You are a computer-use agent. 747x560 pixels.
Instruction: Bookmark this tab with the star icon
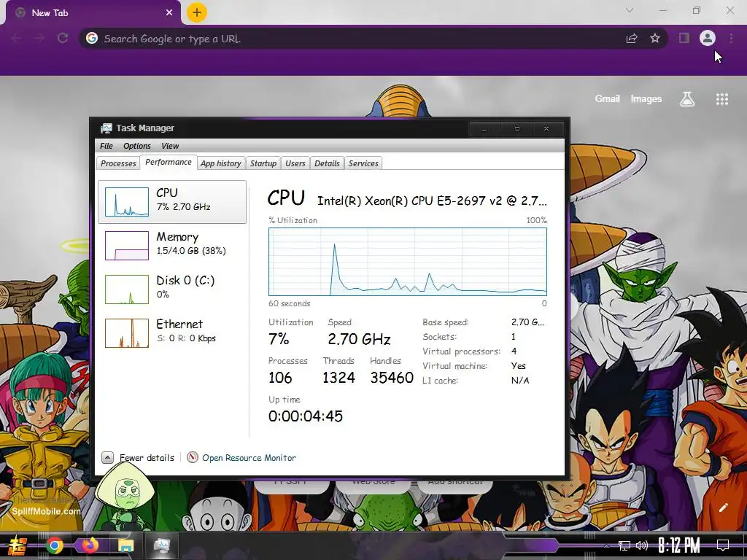[x=655, y=38]
